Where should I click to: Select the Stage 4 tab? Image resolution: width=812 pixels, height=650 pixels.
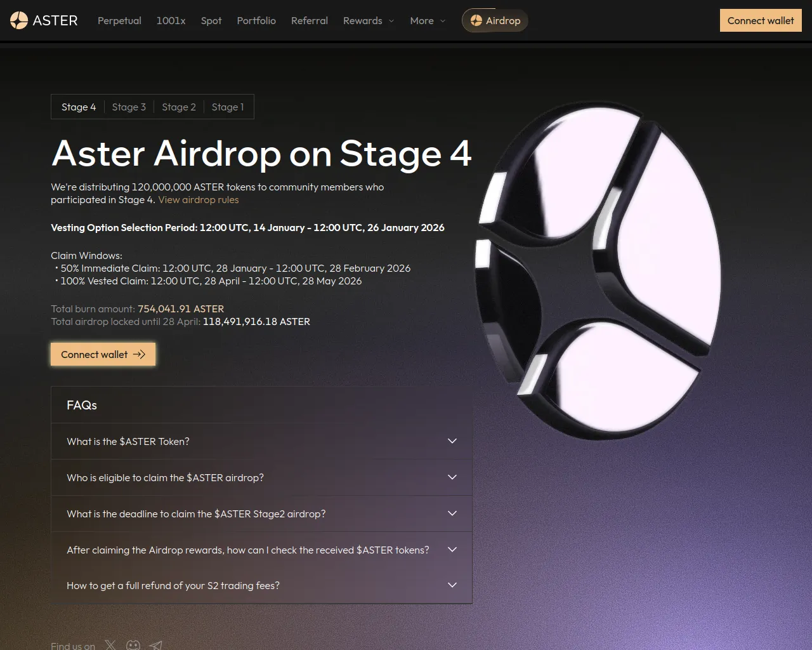79,107
